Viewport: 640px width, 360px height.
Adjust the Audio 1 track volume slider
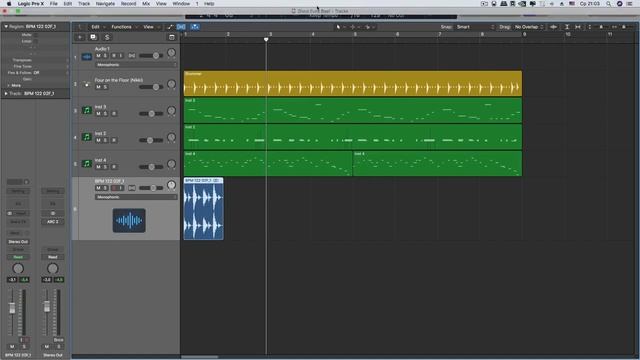click(x=151, y=56)
